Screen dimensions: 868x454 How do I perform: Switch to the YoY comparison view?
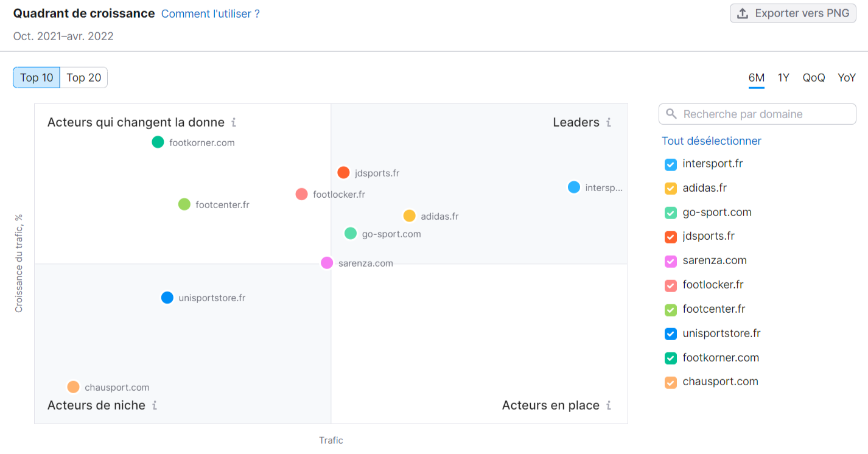pyautogui.click(x=847, y=77)
